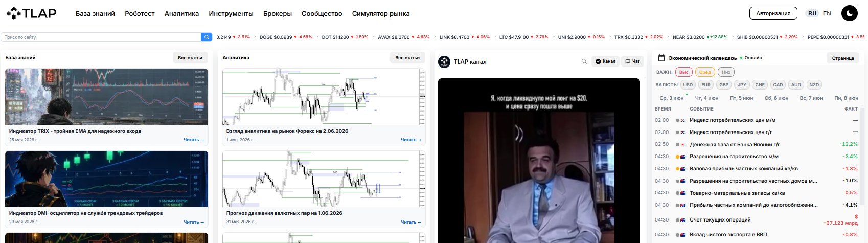Select Вс, 7 июн date tab
Viewport: 868px width, 243px height.
click(811, 98)
